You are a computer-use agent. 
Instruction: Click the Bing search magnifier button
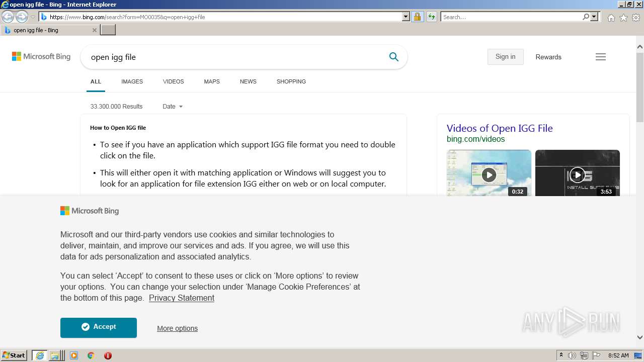point(394,57)
